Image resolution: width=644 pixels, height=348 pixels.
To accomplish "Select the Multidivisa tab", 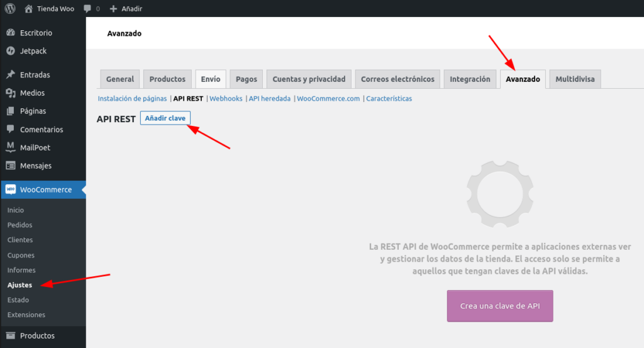I will (x=575, y=79).
